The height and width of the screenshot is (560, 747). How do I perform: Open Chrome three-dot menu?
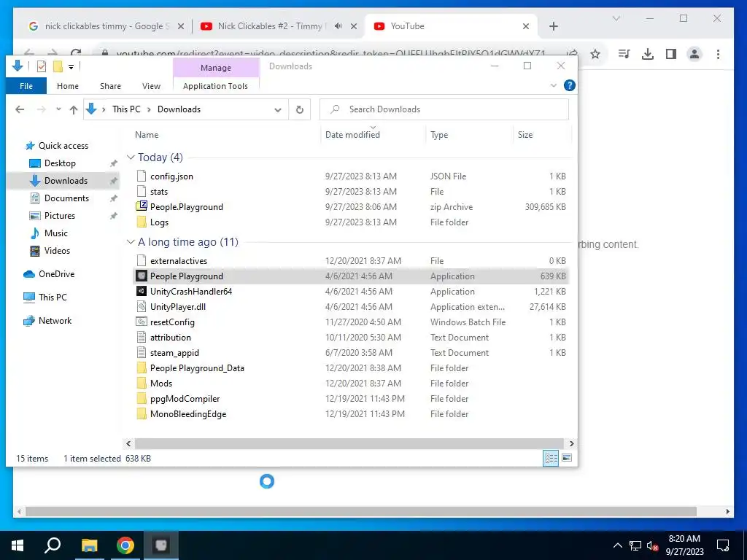(718, 54)
